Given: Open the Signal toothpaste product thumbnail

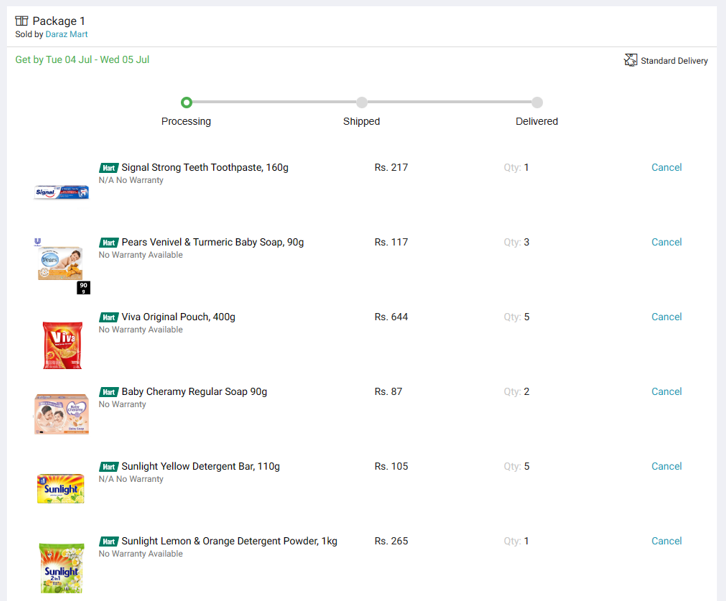Looking at the screenshot, I should point(61,192).
